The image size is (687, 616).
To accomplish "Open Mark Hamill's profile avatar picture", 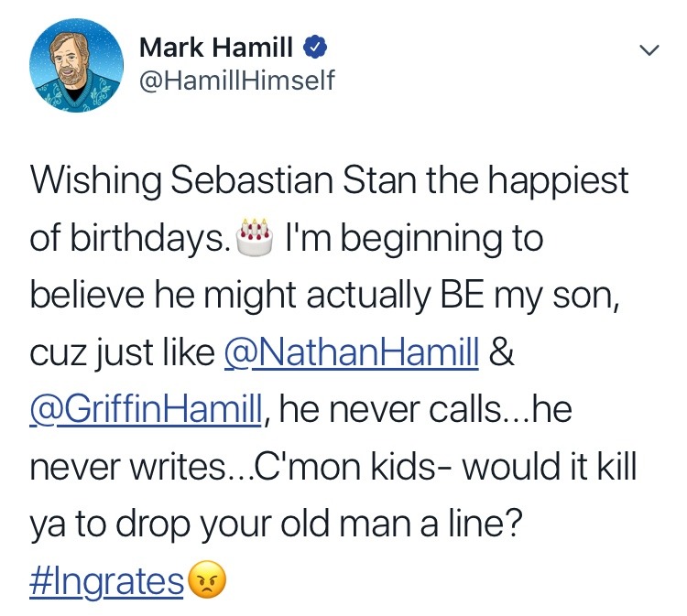I will tap(77, 63).
